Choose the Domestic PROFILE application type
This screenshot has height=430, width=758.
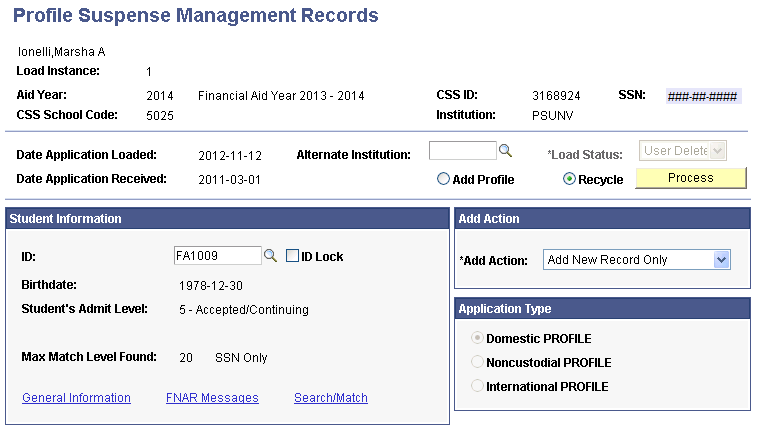click(x=477, y=338)
